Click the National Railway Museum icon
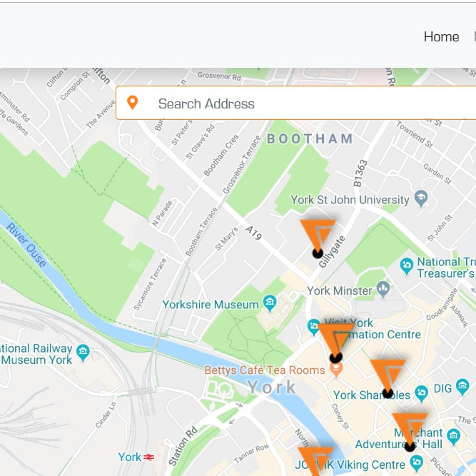 pos(83,353)
